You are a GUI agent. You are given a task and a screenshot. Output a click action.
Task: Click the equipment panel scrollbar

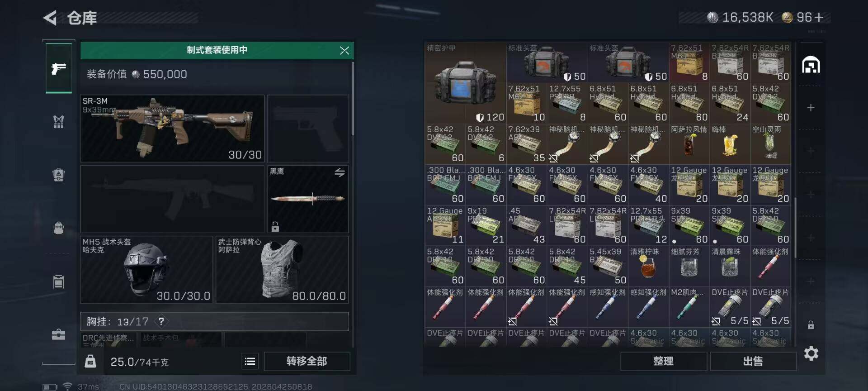click(x=353, y=100)
